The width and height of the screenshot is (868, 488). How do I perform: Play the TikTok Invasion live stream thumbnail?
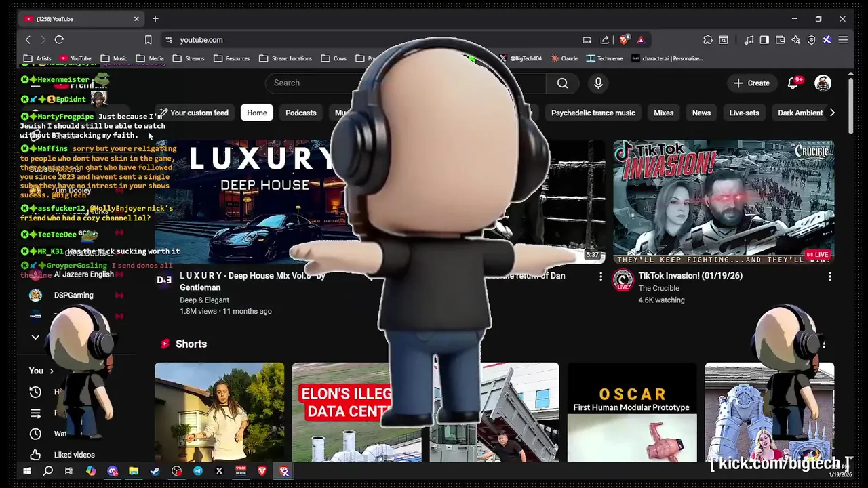[x=724, y=201]
